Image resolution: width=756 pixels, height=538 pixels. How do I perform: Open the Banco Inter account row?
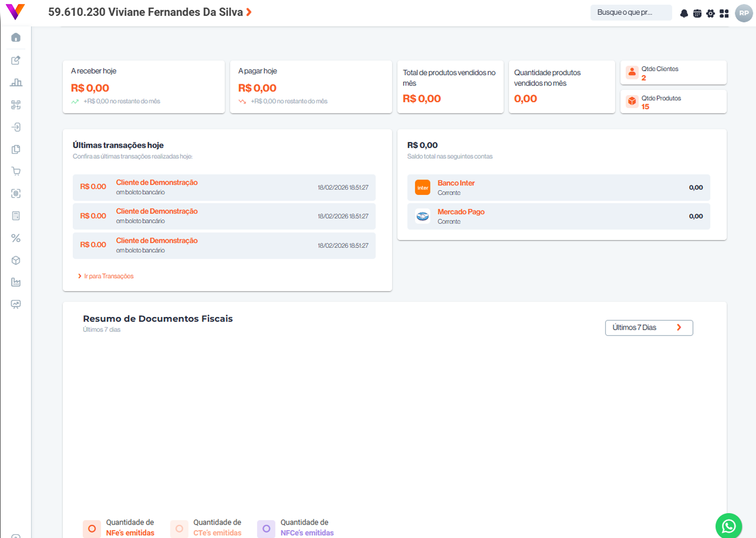pos(558,188)
